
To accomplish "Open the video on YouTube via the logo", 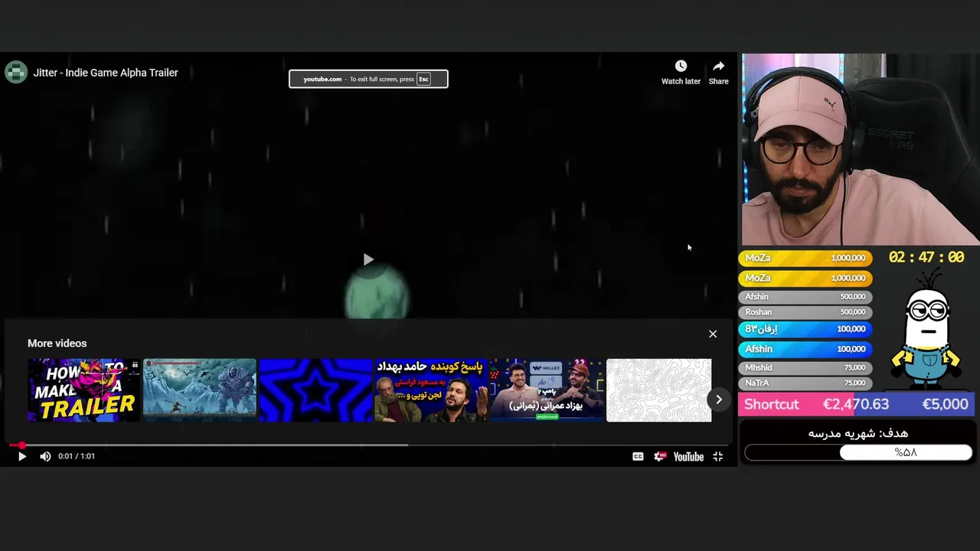I will (x=688, y=457).
